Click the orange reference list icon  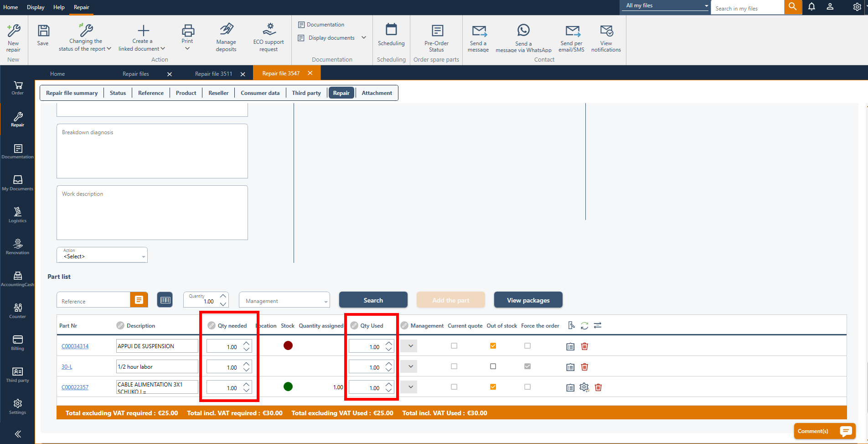pyautogui.click(x=139, y=300)
